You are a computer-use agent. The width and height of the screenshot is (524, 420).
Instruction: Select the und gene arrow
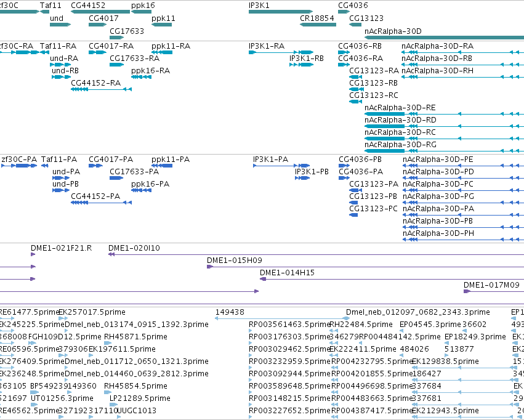[60, 25]
